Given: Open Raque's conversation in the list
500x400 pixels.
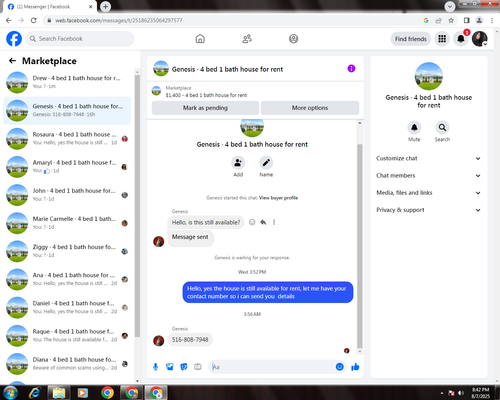Looking at the screenshot, I should coord(67,336).
